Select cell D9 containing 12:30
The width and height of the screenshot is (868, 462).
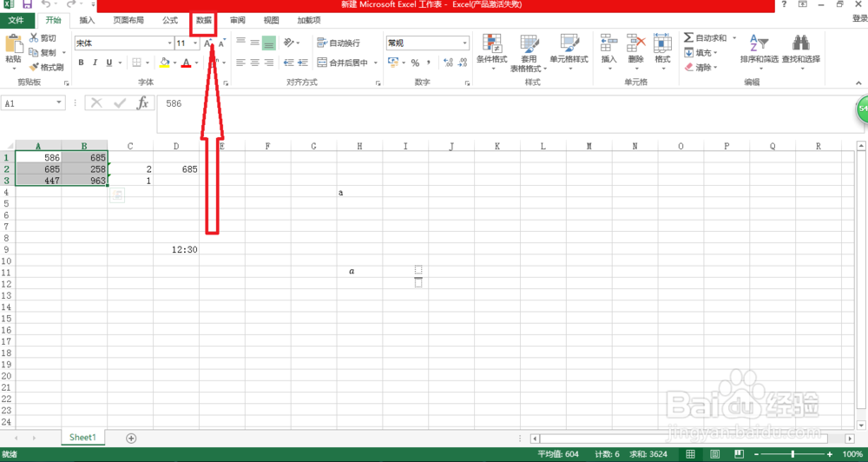click(176, 249)
